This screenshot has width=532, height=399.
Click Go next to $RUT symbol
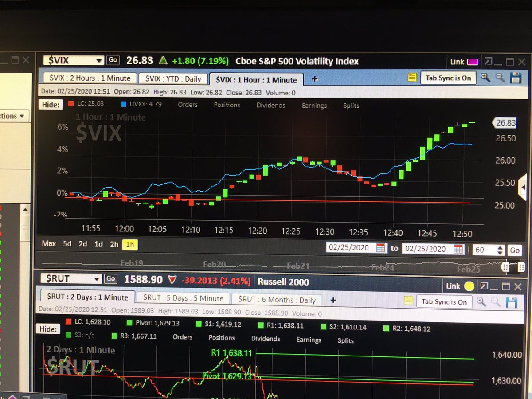click(x=111, y=279)
